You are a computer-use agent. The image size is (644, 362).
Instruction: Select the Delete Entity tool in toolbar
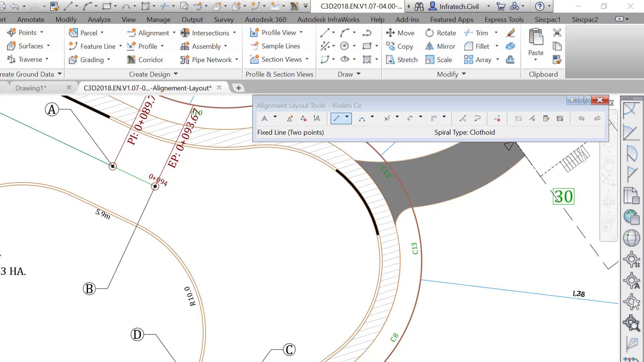coord(497,118)
